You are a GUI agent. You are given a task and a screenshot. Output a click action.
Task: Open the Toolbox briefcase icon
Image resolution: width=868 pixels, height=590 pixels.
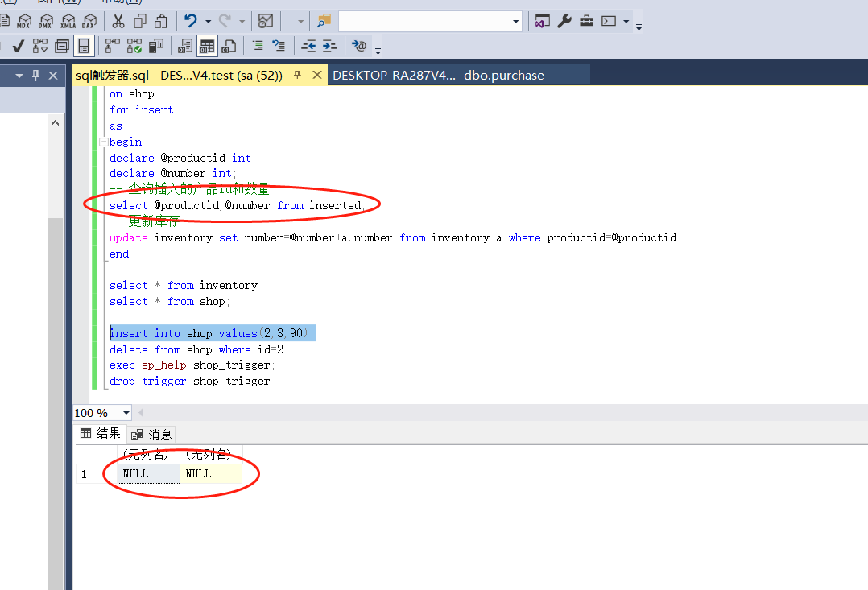pos(586,22)
